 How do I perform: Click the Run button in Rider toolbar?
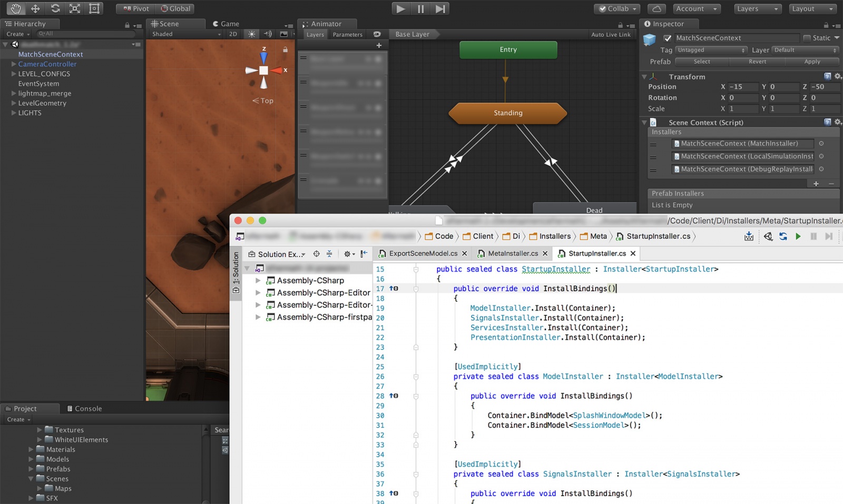tap(798, 236)
